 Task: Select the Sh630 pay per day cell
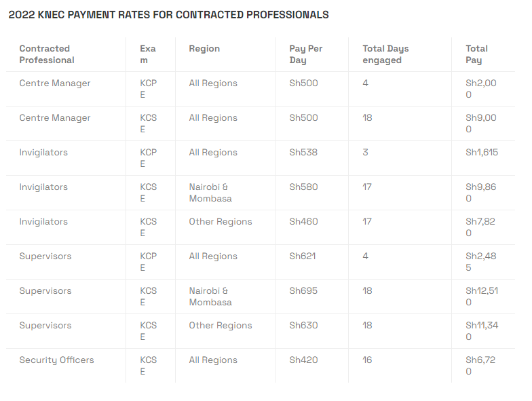coord(304,326)
